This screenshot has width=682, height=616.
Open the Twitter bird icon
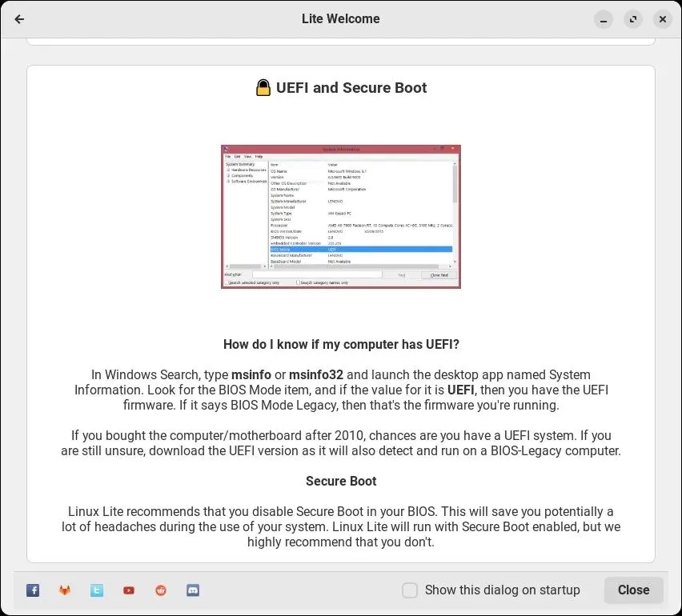pyautogui.click(x=97, y=590)
